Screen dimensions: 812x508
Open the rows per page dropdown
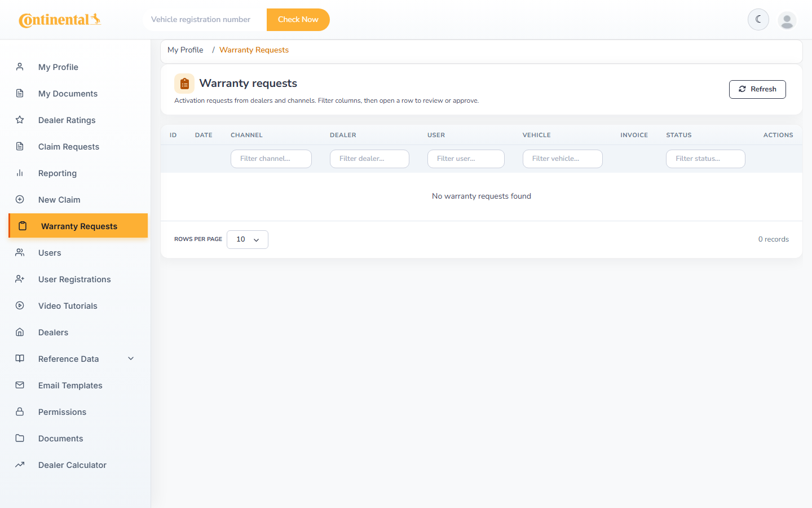click(248, 239)
